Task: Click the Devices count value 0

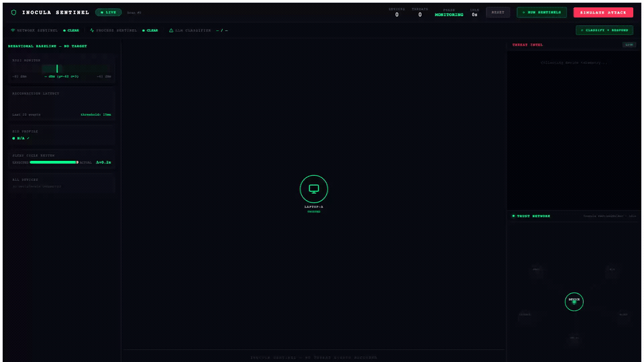Action: [396, 15]
